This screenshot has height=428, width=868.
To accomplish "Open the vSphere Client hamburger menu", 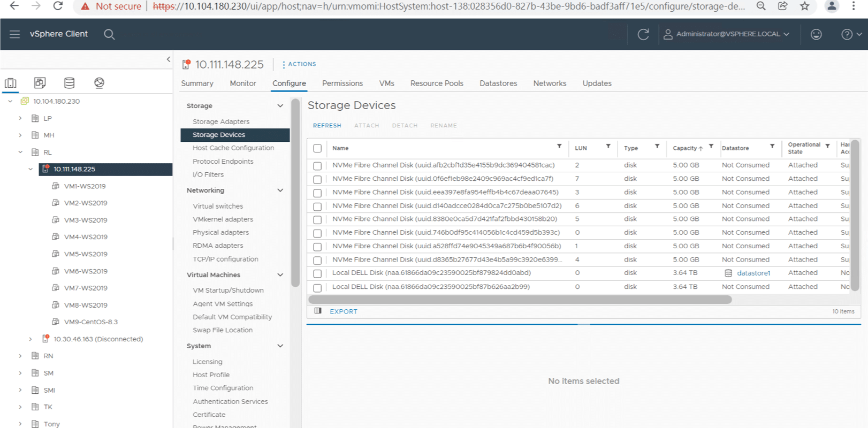I will point(14,34).
